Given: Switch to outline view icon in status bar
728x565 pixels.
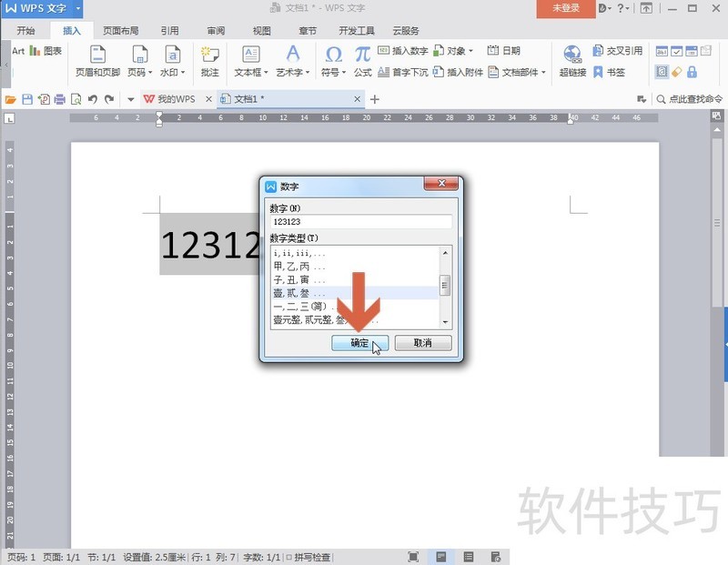Looking at the screenshot, I should pos(469,557).
